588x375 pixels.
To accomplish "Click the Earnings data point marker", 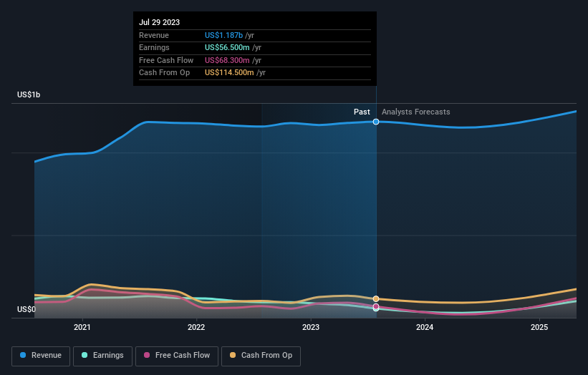I will coord(376,309).
